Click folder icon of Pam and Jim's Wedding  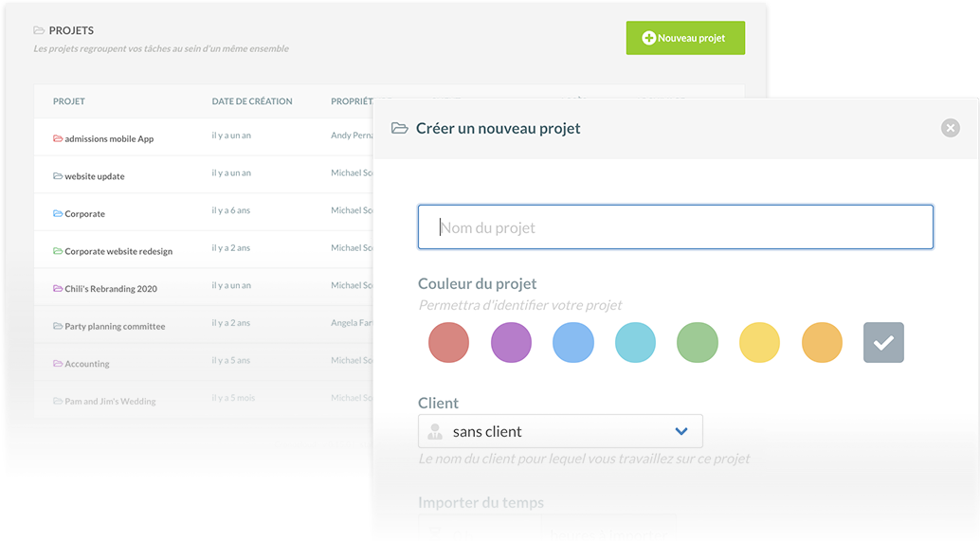58,401
